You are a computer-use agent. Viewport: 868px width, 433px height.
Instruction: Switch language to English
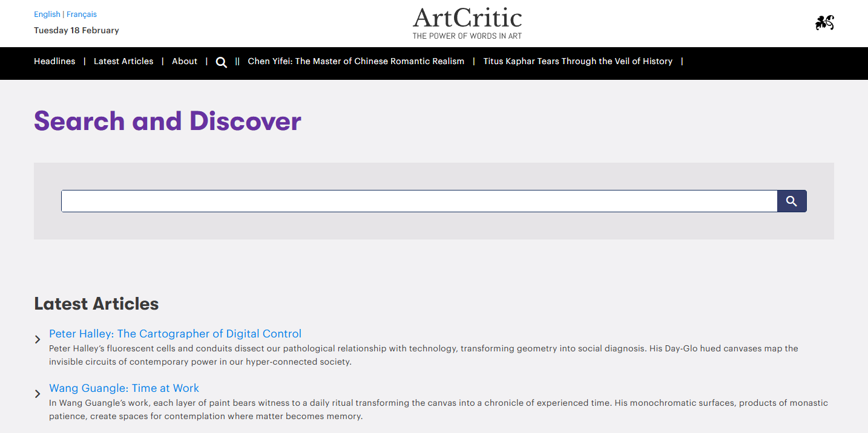click(x=47, y=14)
